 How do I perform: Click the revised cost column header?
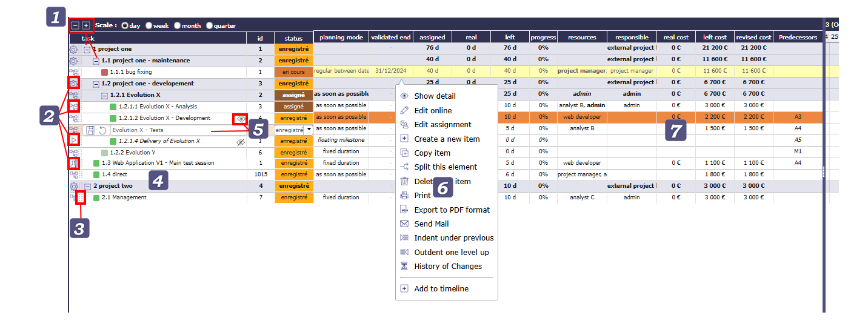[x=753, y=38]
